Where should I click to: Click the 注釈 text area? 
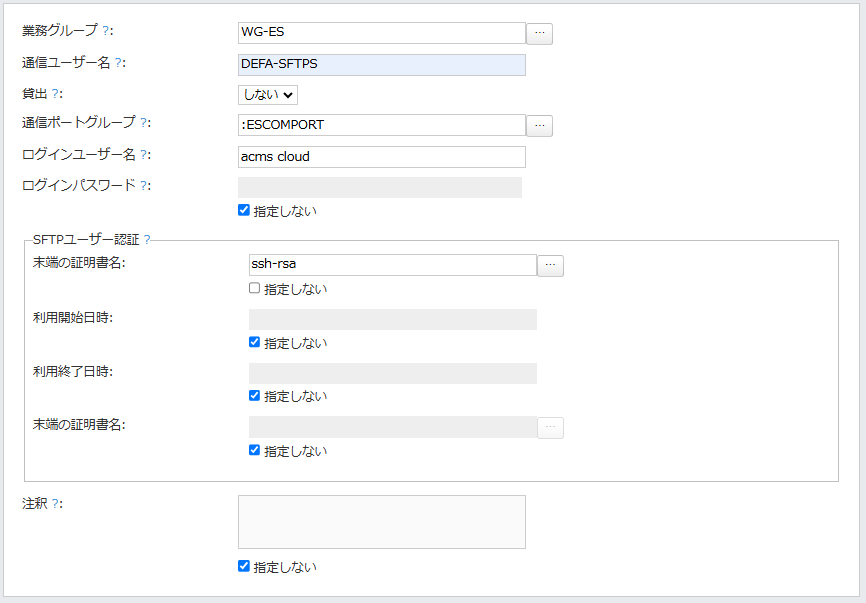(381, 521)
